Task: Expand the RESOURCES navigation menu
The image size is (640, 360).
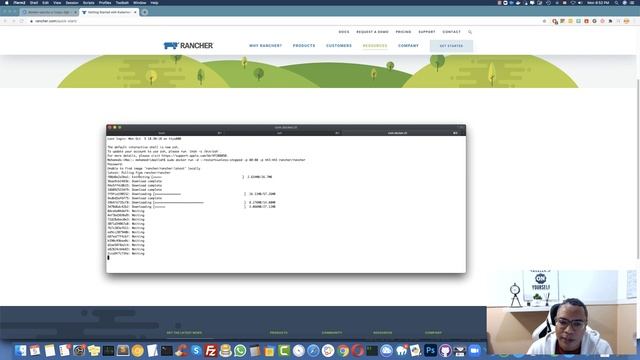Action: (x=375, y=46)
